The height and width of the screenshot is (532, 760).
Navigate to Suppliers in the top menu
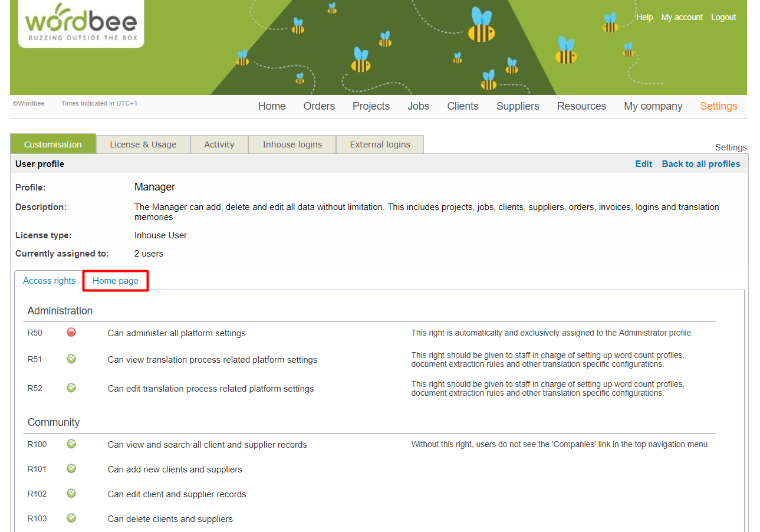point(518,106)
